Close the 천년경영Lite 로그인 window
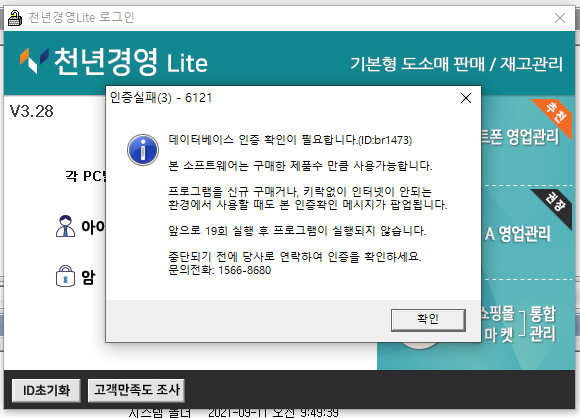 pyautogui.click(x=560, y=18)
